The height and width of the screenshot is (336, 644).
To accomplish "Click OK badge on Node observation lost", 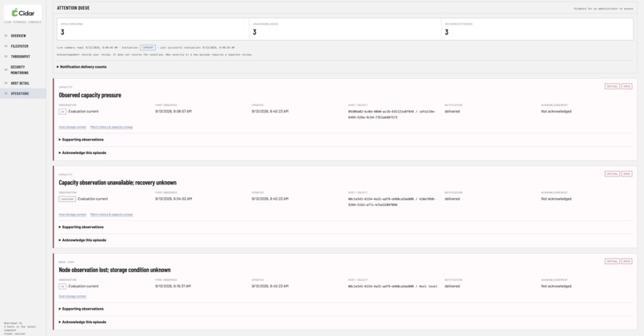I will pyautogui.click(x=62, y=287).
